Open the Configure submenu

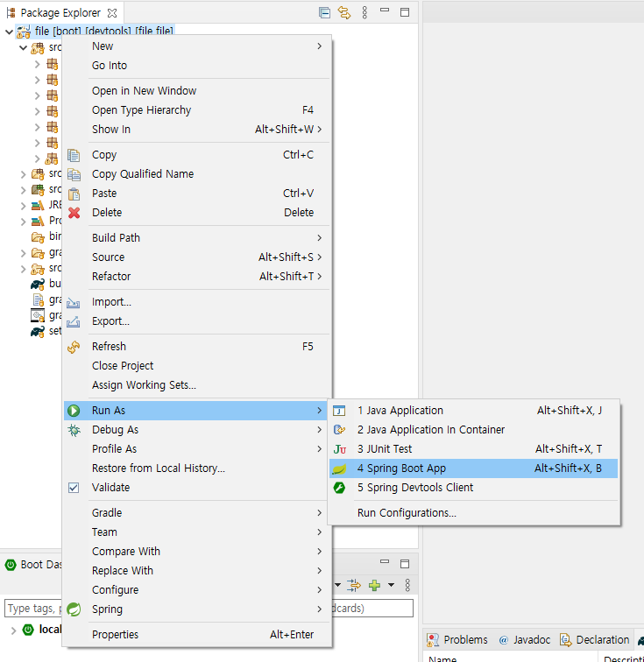[197, 590]
